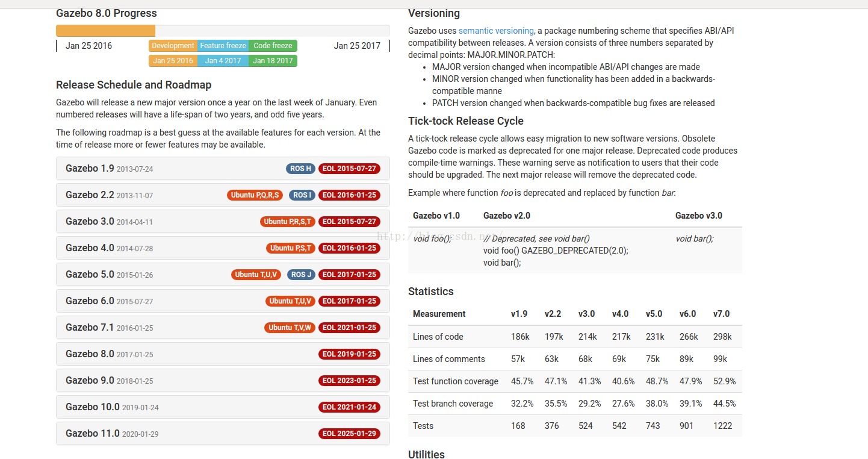Screen dimensions: 868x459
Task: Click the Jan 18 2017 date badge
Action: coord(273,61)
